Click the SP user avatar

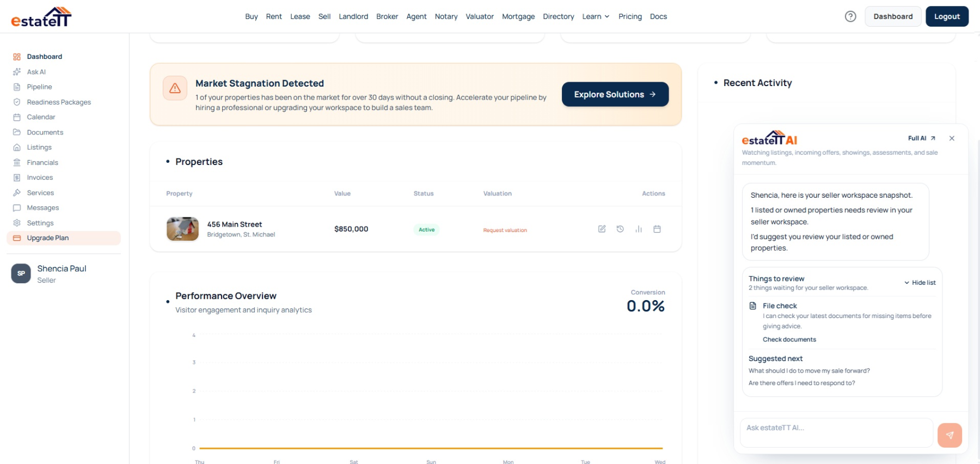pos(21,273)
